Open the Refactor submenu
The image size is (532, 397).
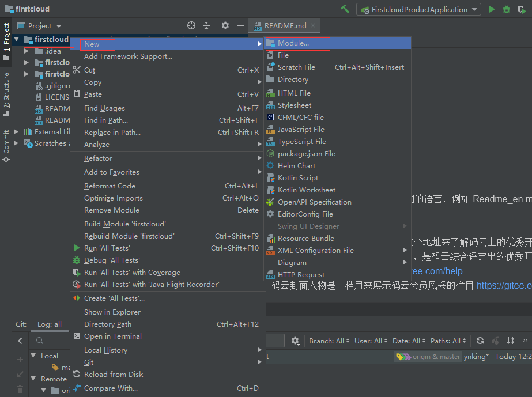pos(168,158)
